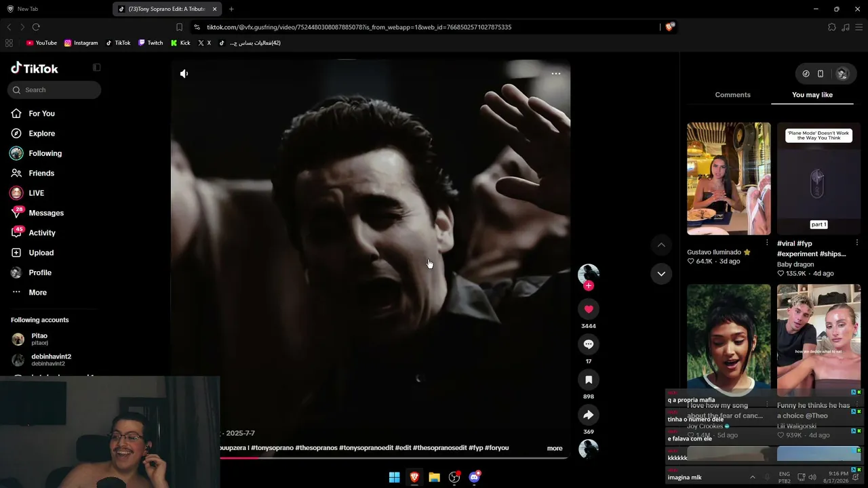This screenshot has width=868, height=488.
Task: Follow the creator with the plus badge
Action: click(x=589, y=285)
